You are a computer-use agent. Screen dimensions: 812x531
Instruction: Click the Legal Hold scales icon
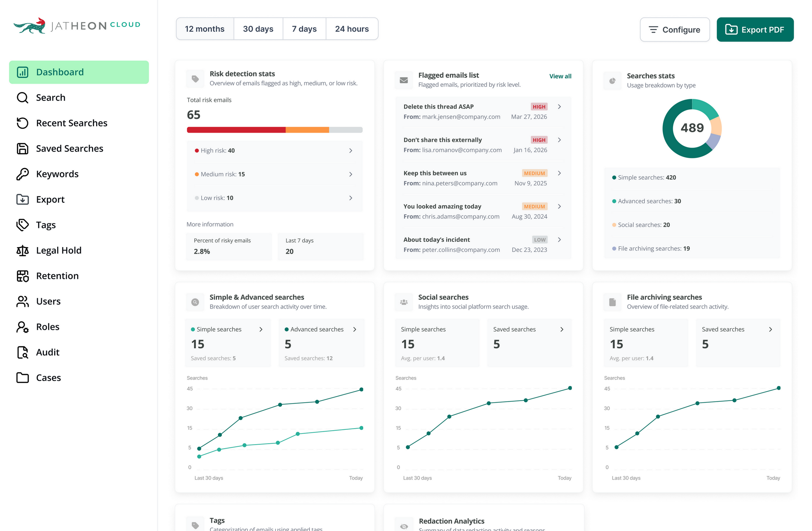point(22,250)
